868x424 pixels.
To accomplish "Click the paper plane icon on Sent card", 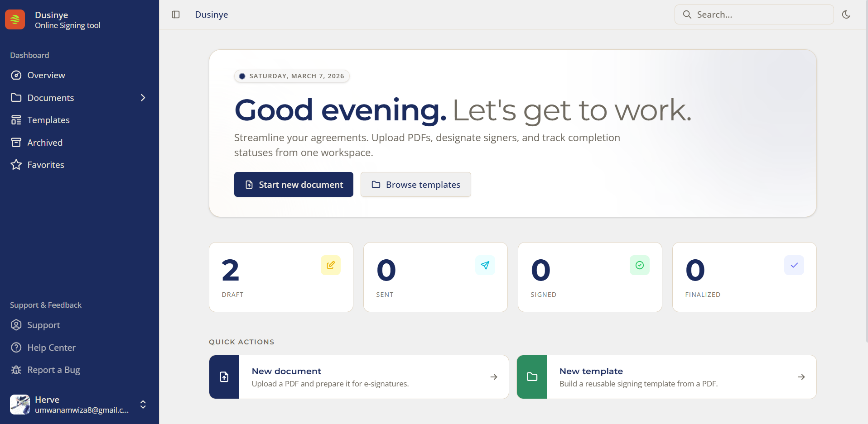I will [485, 265].
